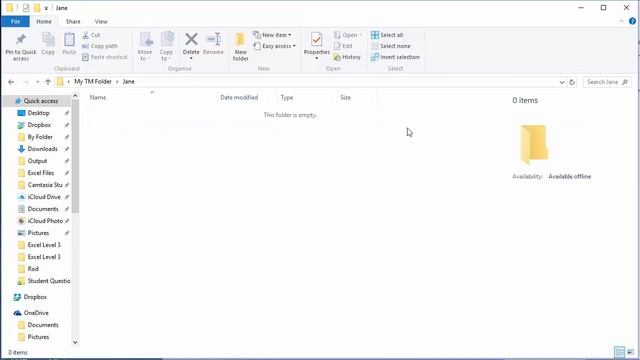640x360 pixels.
Task: Open iCloud Drive in navigation pane
Action: (44, 197)
